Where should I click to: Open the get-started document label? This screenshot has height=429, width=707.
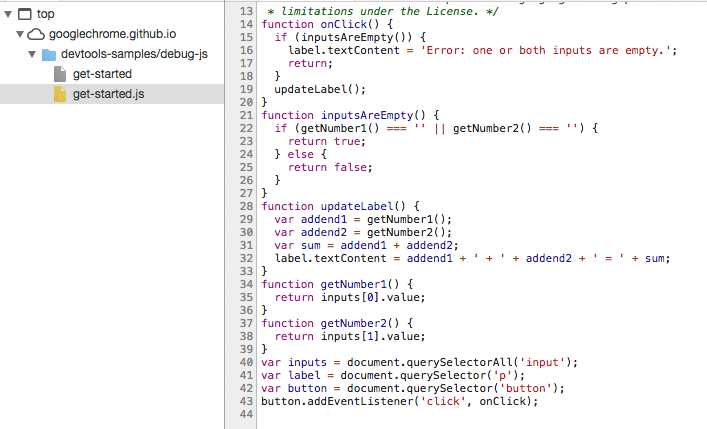pos(102,74)
